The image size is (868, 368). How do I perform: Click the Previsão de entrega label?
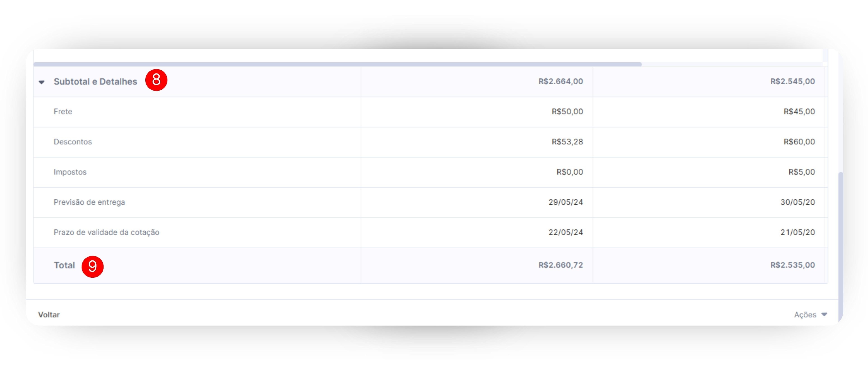89,202
